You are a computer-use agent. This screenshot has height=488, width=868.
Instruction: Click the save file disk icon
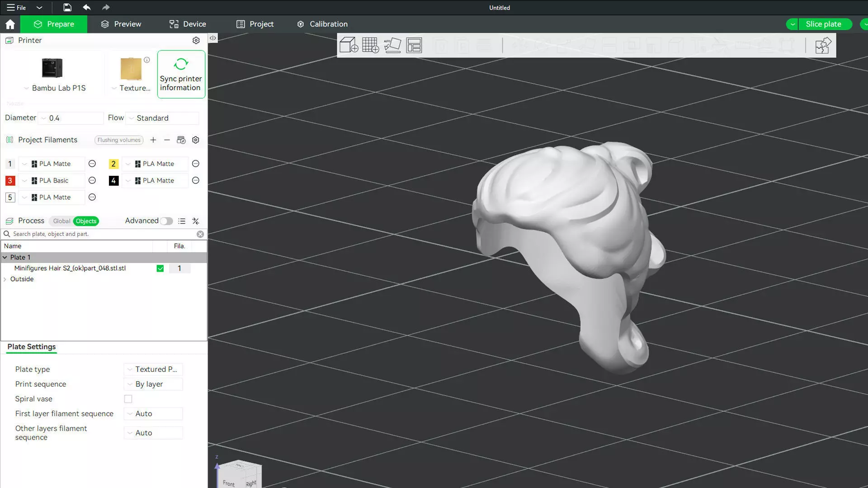tap(67, 7)
